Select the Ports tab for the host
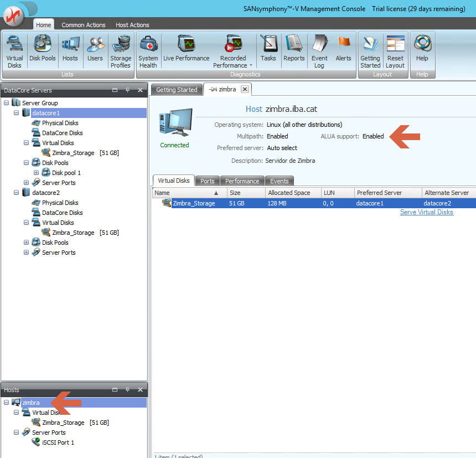Viewport: 476px width, 458px height. click(208, 181)
